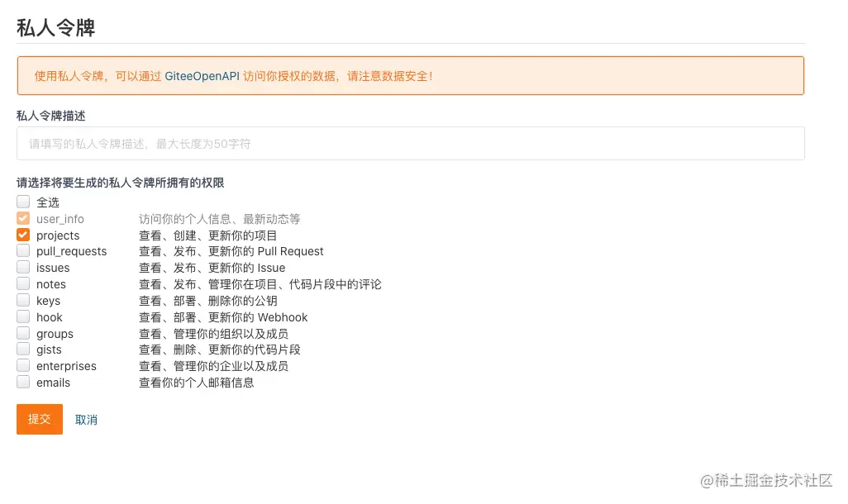This screenshot has width=848, height=504.
Task: Toggle the user_info permission checkbox
Action: tap(22, 218)
